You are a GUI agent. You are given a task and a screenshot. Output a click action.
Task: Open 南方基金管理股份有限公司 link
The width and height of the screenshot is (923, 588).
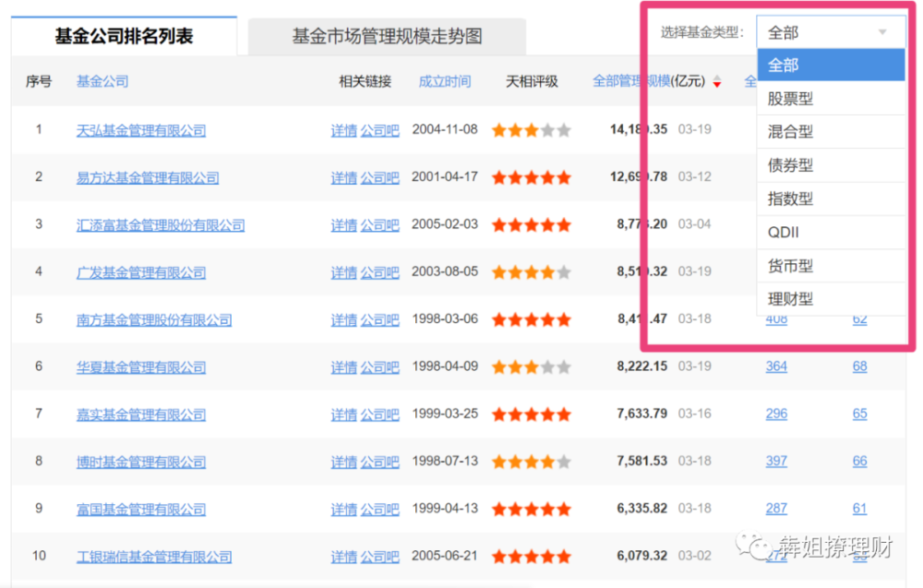pyautogui.click(x=153, y=319)
